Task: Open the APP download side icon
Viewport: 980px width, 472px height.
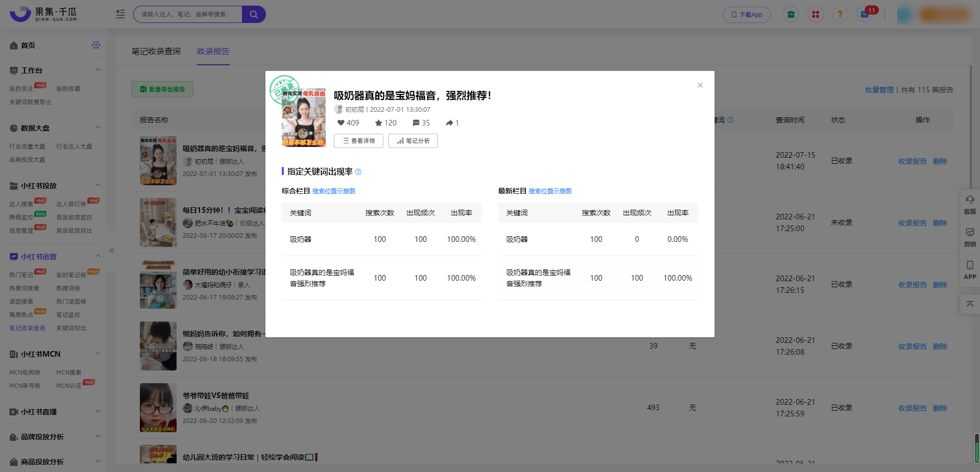Action: point(970,270)
